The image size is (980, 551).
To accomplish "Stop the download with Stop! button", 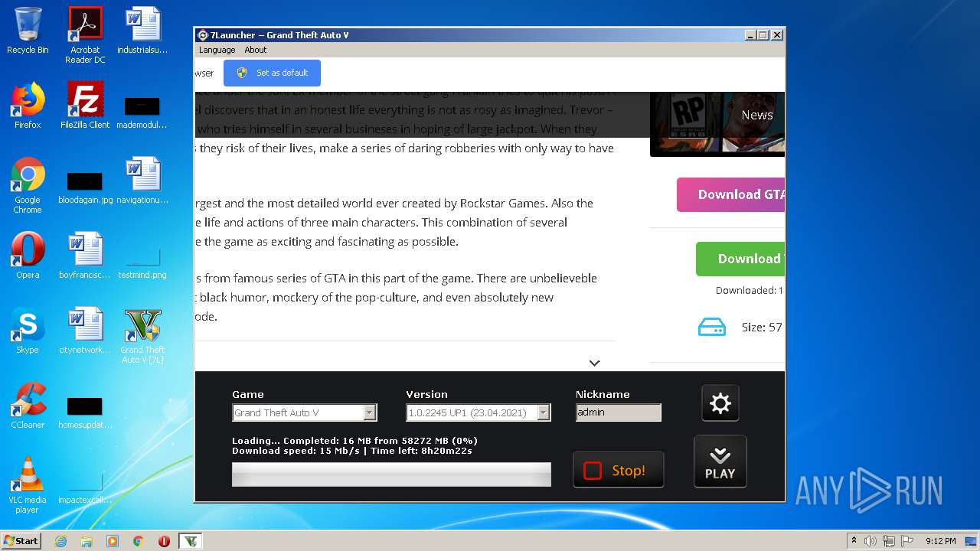I will tap(618, 470).
